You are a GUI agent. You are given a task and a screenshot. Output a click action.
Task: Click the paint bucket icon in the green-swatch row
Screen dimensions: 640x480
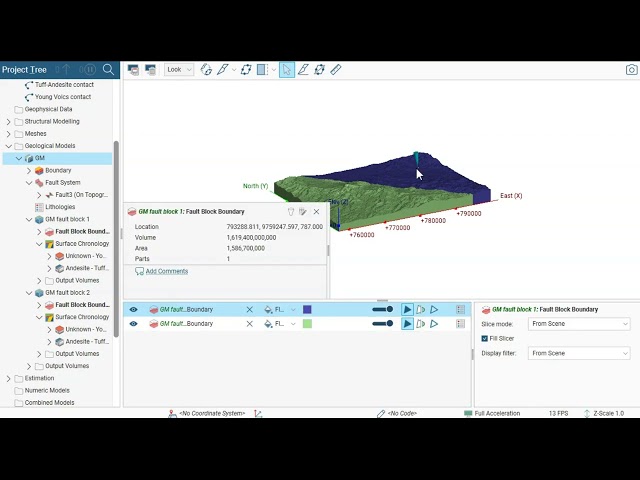click(268, 324)
